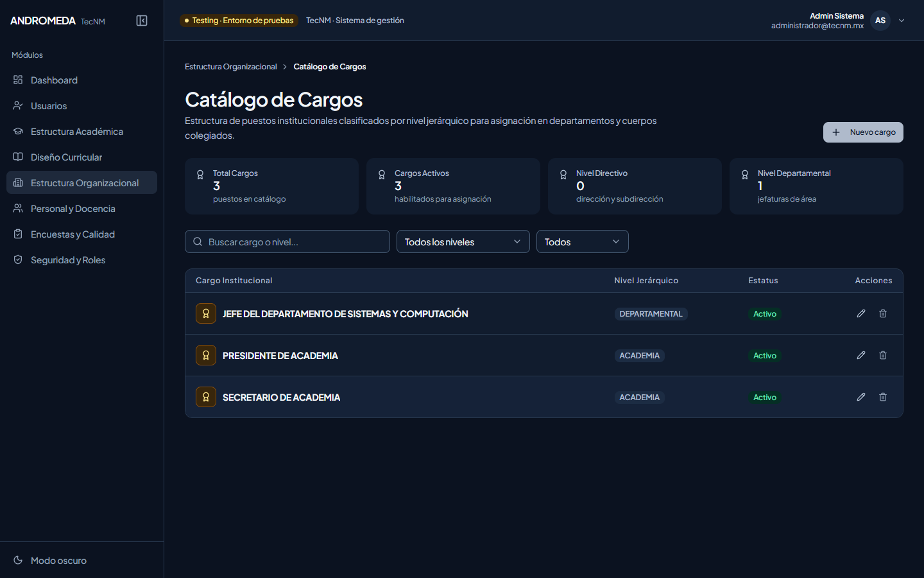Click the AS user avatar
Image resolution: width=924 pixels, height=578 pixels.
click(x=880, y=21)
